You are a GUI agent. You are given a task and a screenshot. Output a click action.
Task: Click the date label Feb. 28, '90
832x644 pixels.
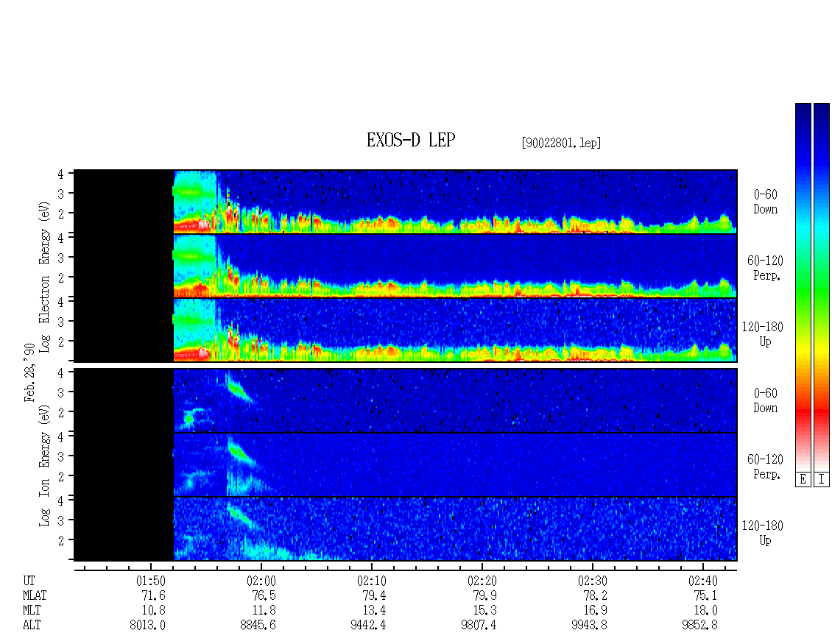click(29, 372)
